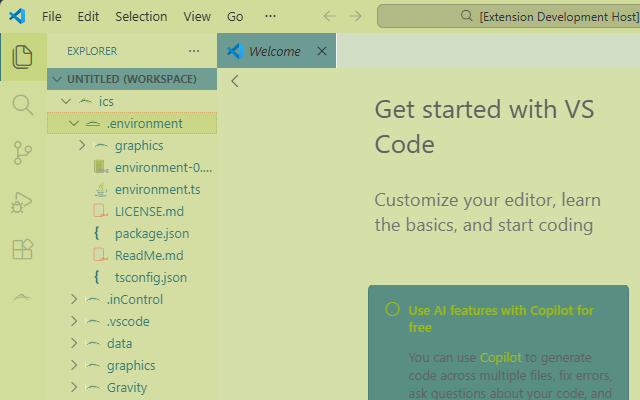
Task: Click the navigate back arrow in title bar
Action: 329,16
